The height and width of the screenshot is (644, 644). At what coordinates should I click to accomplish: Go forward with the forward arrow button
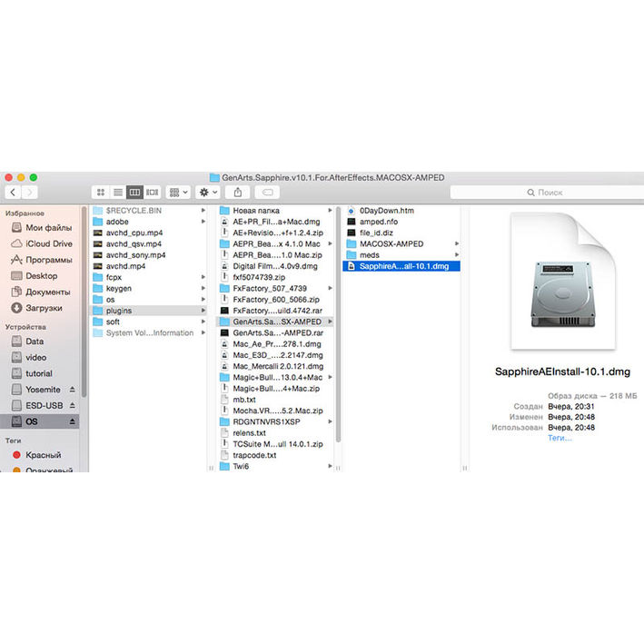click(x=30, y=192)
